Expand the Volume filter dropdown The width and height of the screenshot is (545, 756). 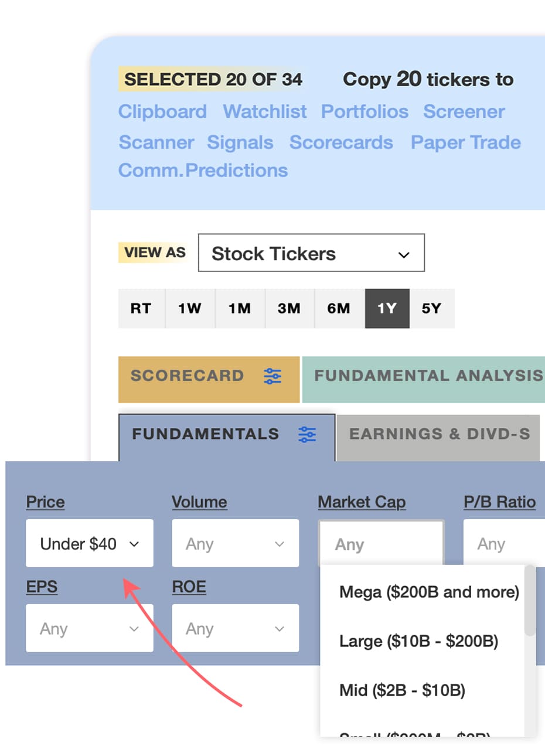click(235, 544)
